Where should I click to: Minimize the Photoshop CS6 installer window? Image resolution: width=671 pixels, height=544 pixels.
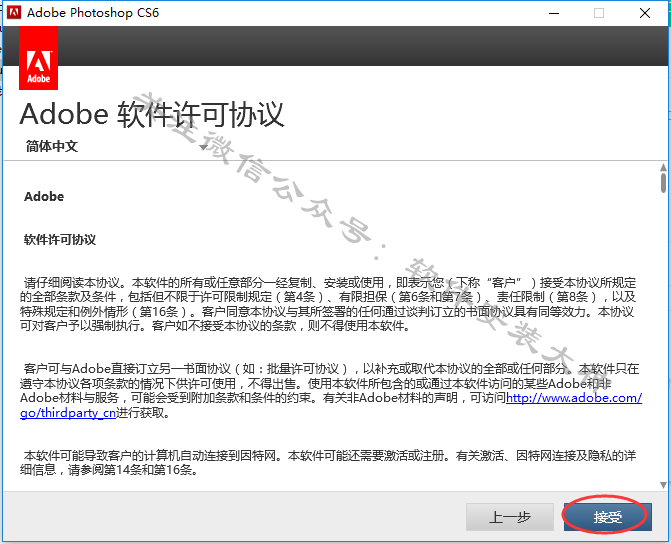(554, 13)
